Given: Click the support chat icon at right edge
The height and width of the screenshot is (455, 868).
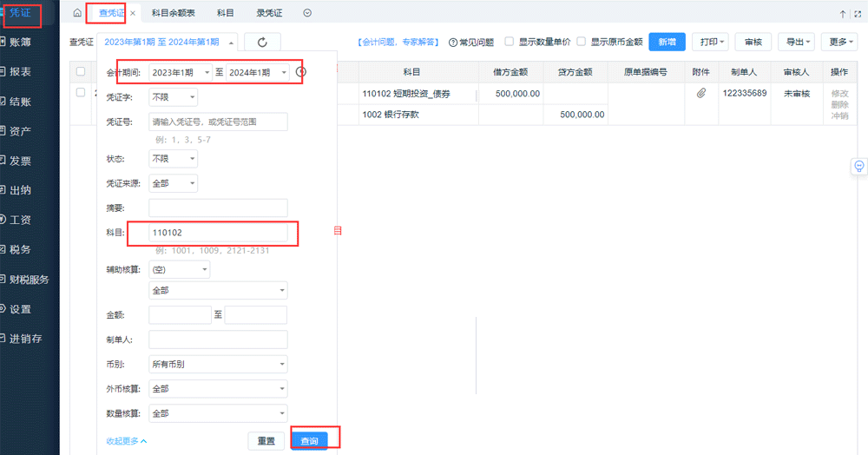Looking at the screenshot, I should (859, 166).
